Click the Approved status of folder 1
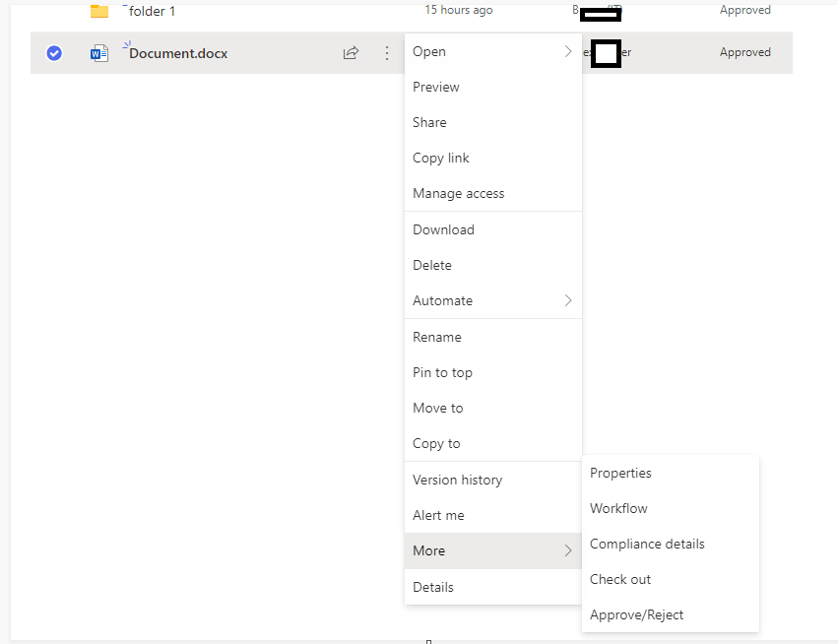Image resolution: width=838 pixels, height=644 pixels. tap(745, 10)
